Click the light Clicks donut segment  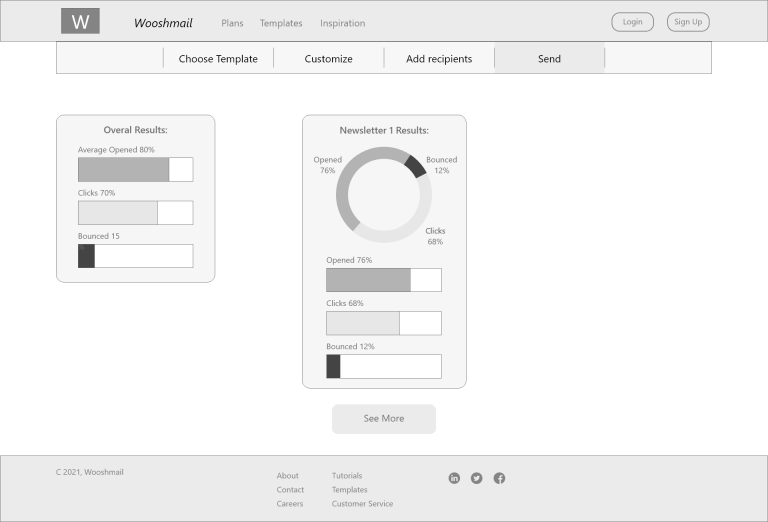(421, 218)
